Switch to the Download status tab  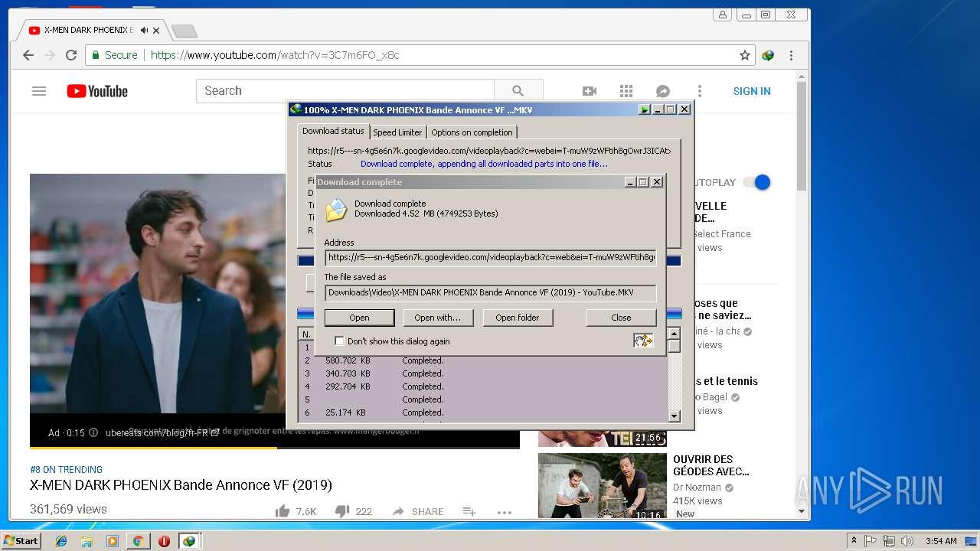pos(333,132)
